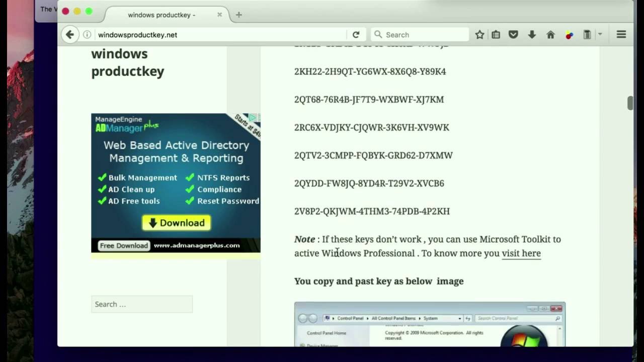
Task: Open site information icon in address bar
Action: pos(87,35)
